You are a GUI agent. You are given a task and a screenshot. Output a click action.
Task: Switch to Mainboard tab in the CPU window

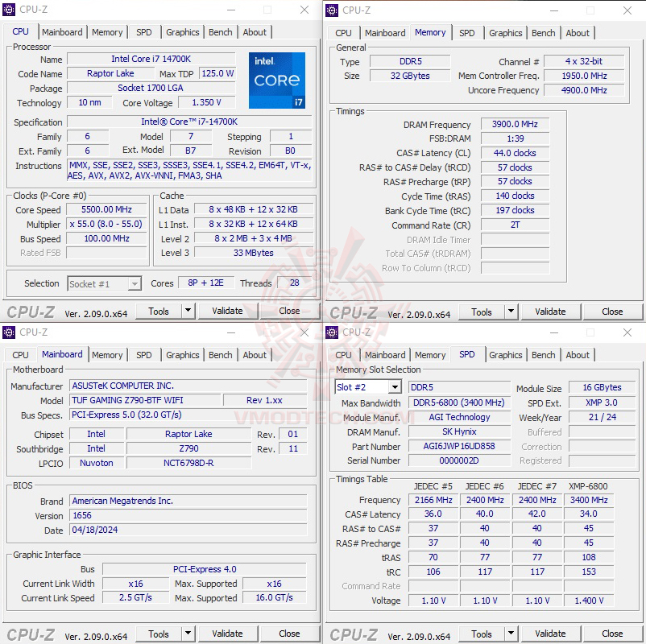pyautogui.click(x=62, y=32)
